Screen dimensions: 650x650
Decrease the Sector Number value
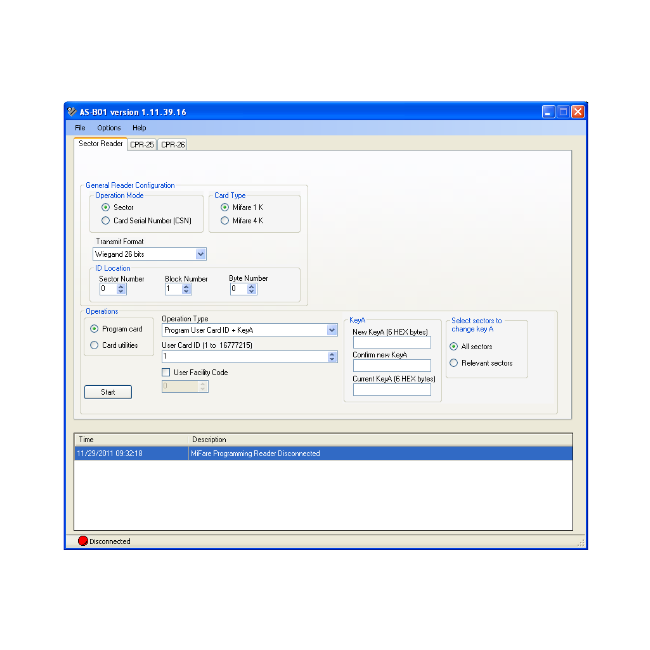(x=121, y=291)
